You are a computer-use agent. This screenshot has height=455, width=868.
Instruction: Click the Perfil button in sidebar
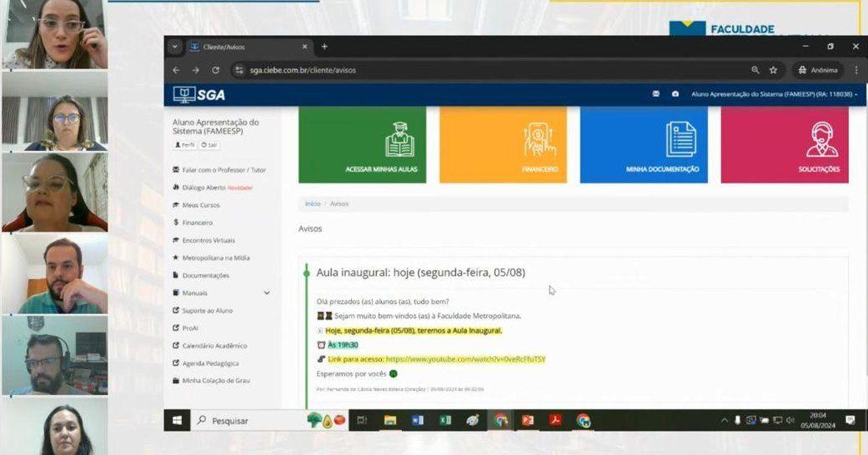(185, 145)
